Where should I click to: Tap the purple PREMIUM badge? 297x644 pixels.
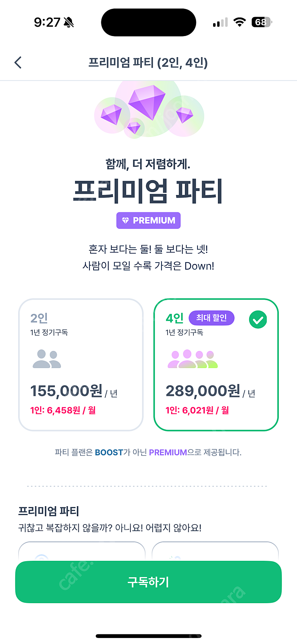(x=148, y=220)
